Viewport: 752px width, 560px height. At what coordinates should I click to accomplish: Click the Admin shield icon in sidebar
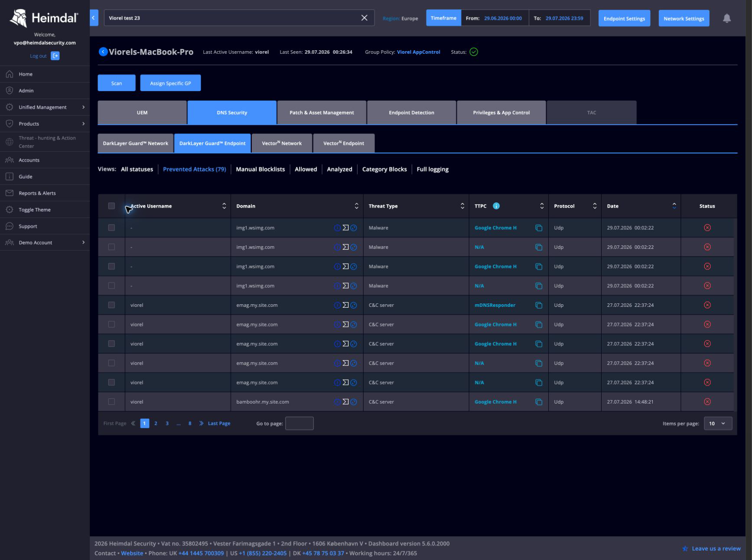10,91
